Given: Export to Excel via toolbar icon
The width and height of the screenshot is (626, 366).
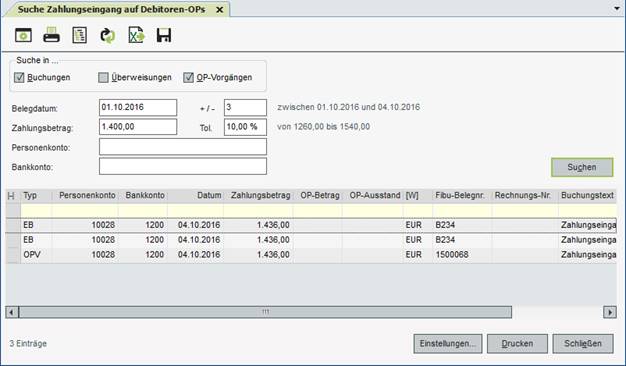Looking at the screenshot, I should pos(136,35).
